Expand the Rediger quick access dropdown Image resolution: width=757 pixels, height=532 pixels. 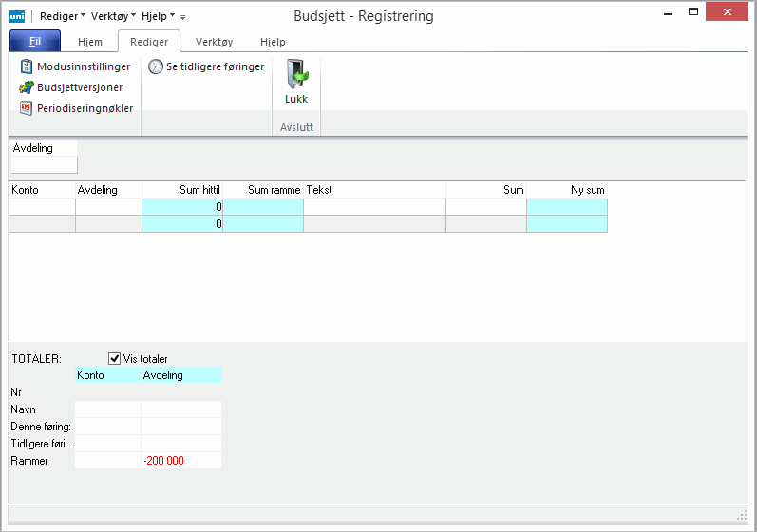point(63,17)
